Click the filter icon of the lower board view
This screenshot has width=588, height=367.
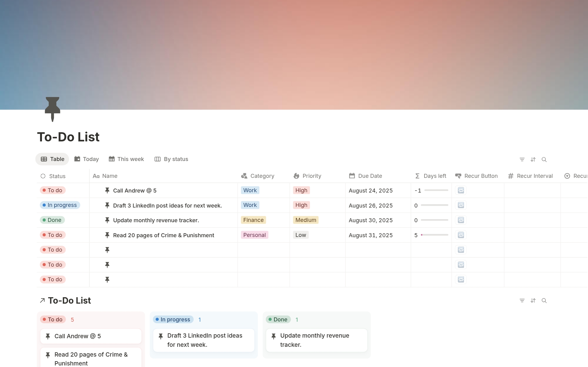pyautogui.click(x=522, y=301)
